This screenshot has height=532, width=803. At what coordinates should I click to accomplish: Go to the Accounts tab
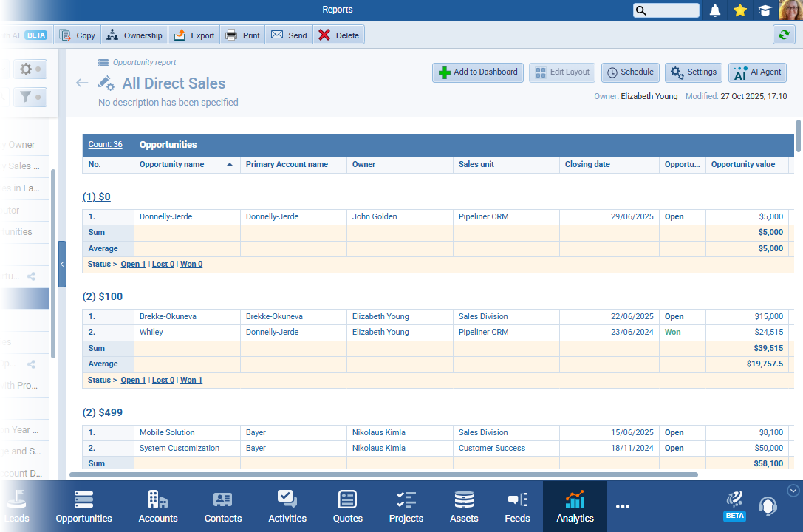pyautogui.click(x=158, y=507)
